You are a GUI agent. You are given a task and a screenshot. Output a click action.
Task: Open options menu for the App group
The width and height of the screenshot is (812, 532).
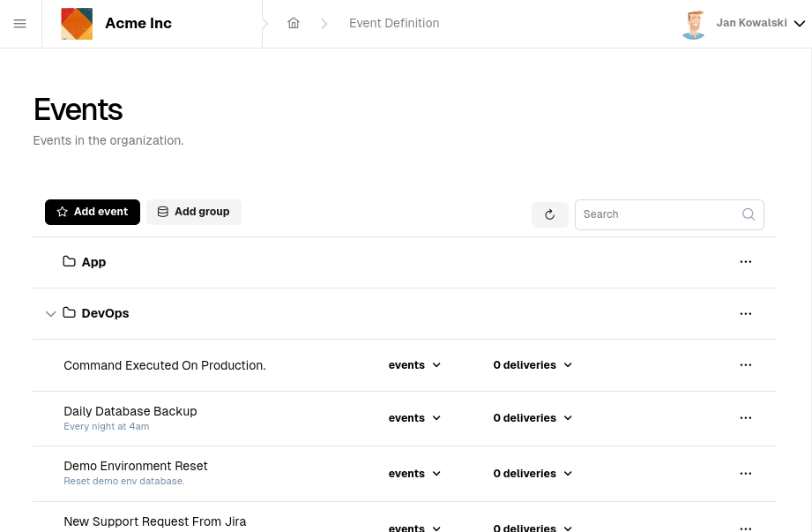746,261
